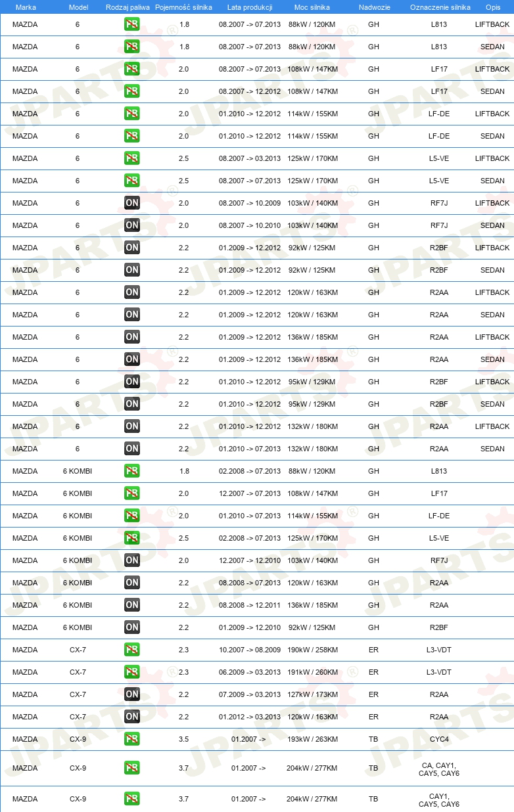Click the ON icon in the 6 KOMBI RF7J row
This screenshot has height=812, width=514.
(132, 560)
